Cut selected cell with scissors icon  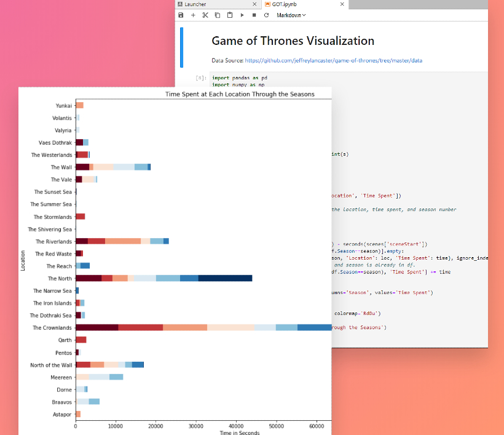[x=205, y=15]
